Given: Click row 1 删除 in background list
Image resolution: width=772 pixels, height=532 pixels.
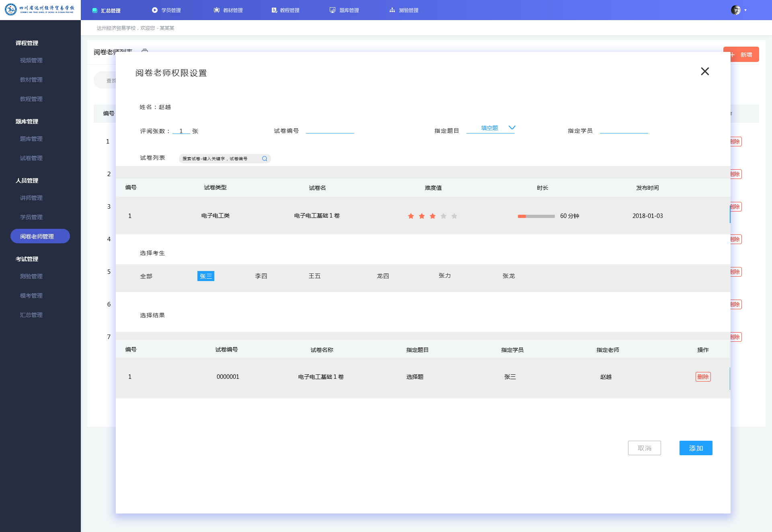Looking at the screenshot, I should (x=736, y=142).
